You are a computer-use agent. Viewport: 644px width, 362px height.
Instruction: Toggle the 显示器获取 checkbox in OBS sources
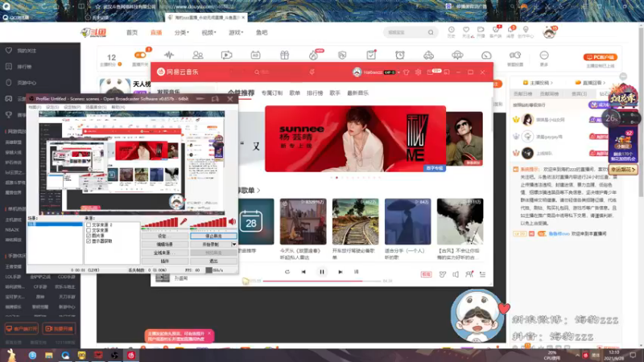click(x=89, y=241)
